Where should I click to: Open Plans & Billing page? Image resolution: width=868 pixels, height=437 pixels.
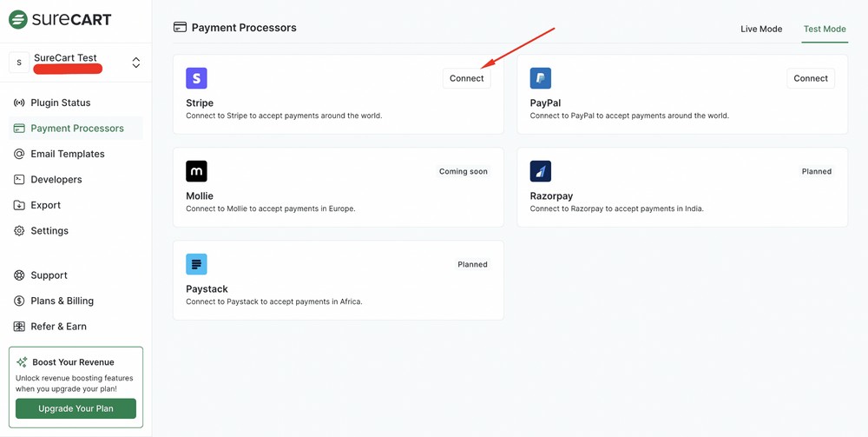click(x=62, y=301)
